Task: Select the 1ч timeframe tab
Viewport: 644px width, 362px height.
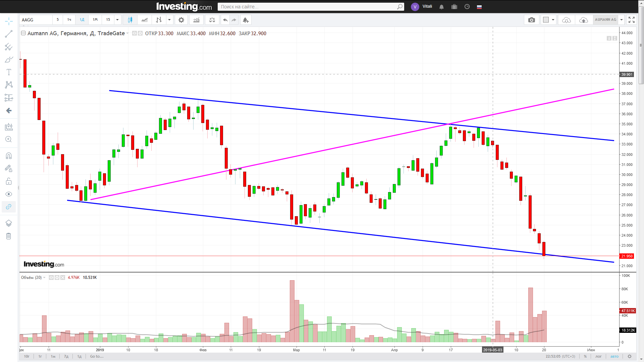Action: tap(69, 20)
